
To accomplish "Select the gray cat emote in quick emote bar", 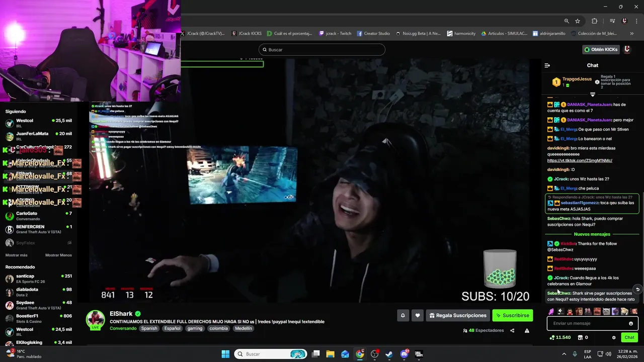I will [606, 311].
